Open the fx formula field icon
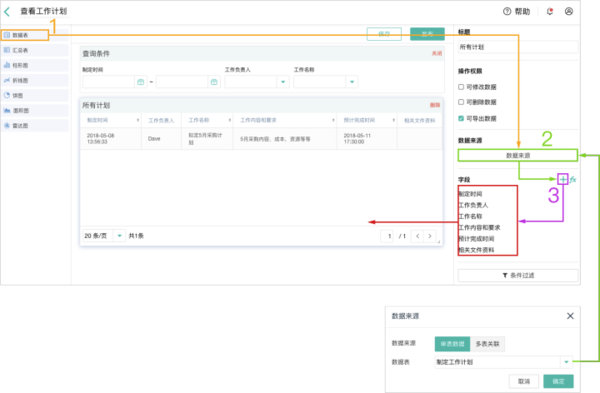The height and width of the screenshot is (393, 600). pyautogui.click(x=573, y=179)
